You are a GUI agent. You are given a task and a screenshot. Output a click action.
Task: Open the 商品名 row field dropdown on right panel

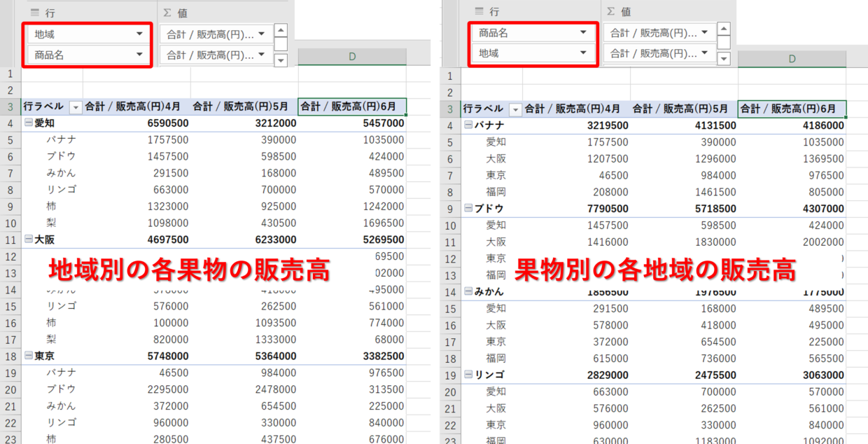click(583, 32)
